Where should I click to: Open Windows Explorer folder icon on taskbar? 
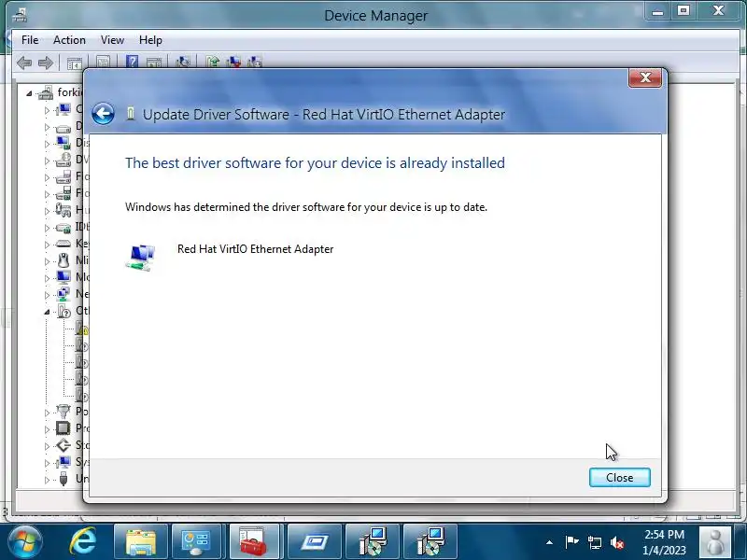click(141, 542)
